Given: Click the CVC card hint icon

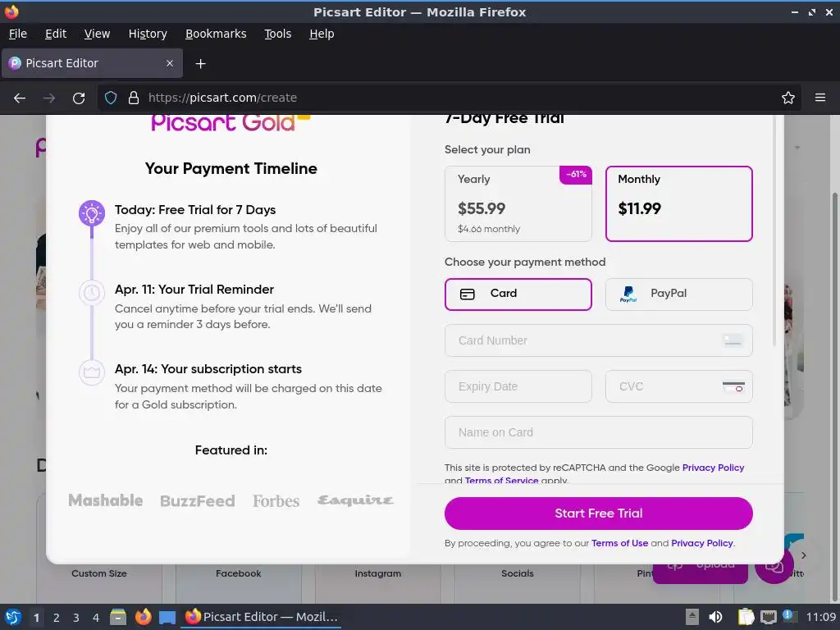Looking at the screenshot, I should click(733, 386).
